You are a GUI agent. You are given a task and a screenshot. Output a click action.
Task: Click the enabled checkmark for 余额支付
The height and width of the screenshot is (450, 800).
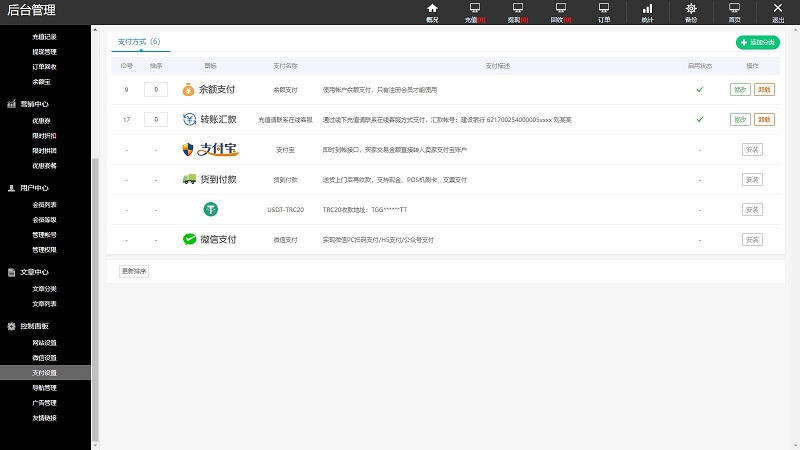point(699,89)
